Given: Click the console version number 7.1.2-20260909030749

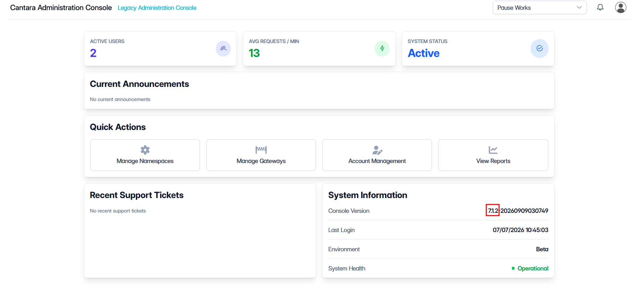Looking at the screenshot, I should tap(518, 211).
